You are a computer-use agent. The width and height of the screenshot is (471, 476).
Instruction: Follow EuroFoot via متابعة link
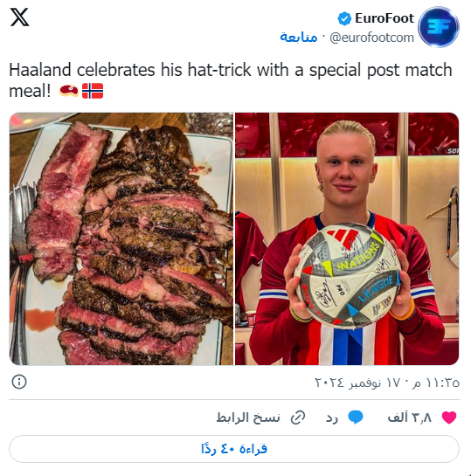(299, 38)
